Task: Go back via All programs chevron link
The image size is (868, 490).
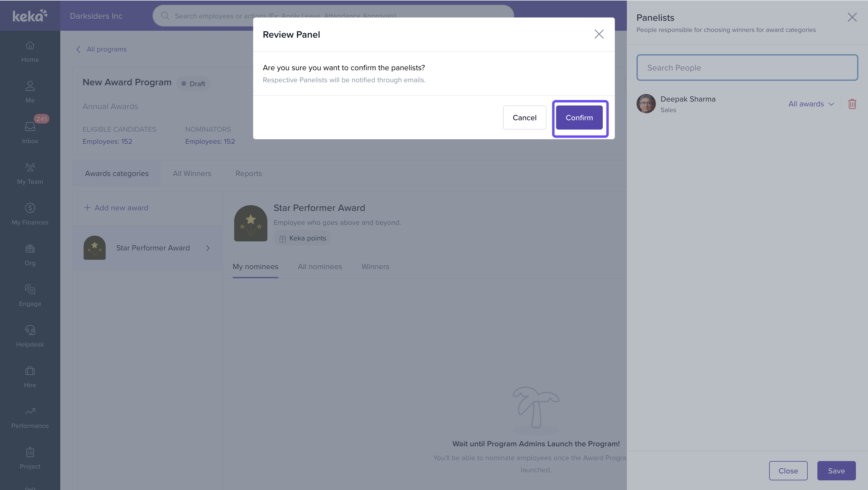Action: click(78, 49)
